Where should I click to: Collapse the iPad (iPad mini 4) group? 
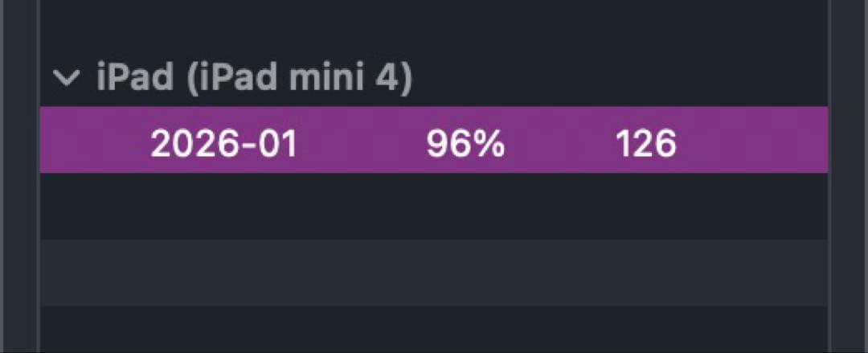point(68,78)
